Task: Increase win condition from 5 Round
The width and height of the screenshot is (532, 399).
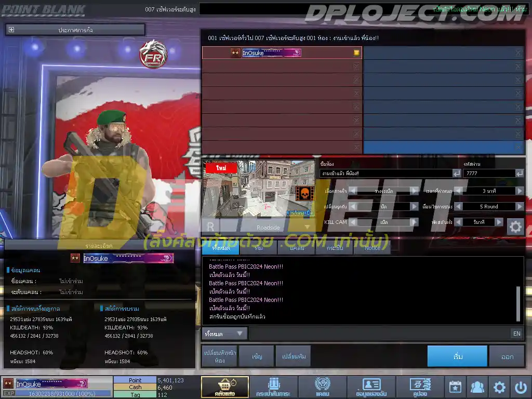Action: click(x=520, y=207)
